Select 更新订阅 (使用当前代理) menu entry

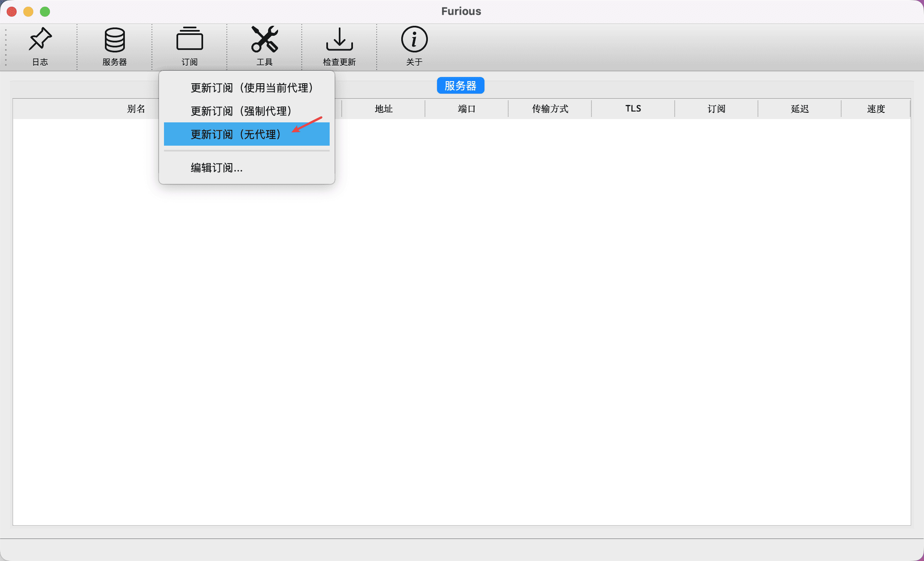pyautogui.click(x=251, y=88)
